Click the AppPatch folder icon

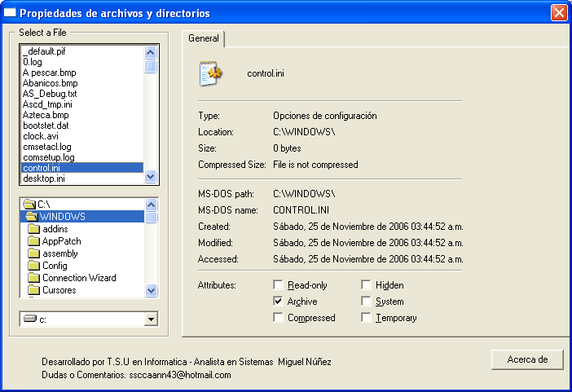click(x=33, y=241)
